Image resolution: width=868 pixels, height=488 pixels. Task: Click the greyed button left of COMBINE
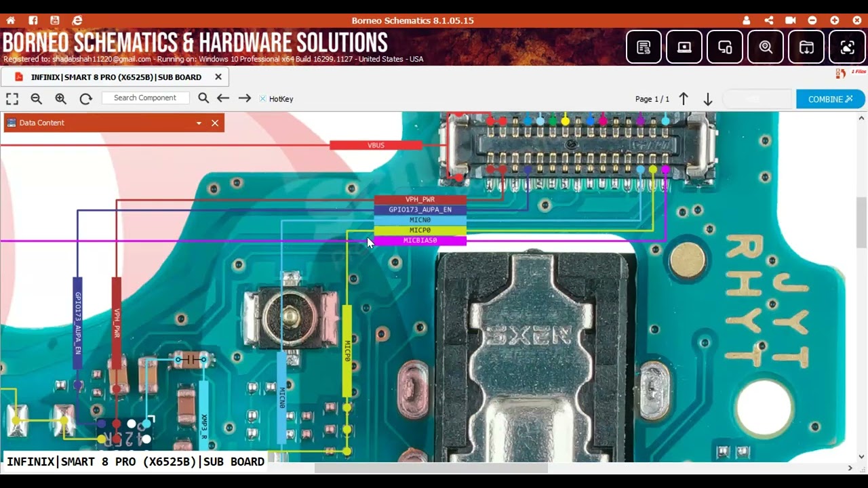click(757, 99)
